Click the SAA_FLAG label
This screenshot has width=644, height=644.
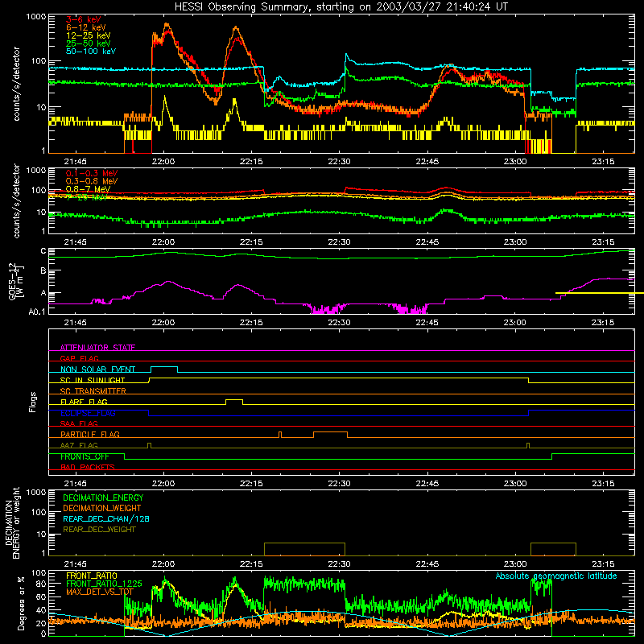coord(79,423)
